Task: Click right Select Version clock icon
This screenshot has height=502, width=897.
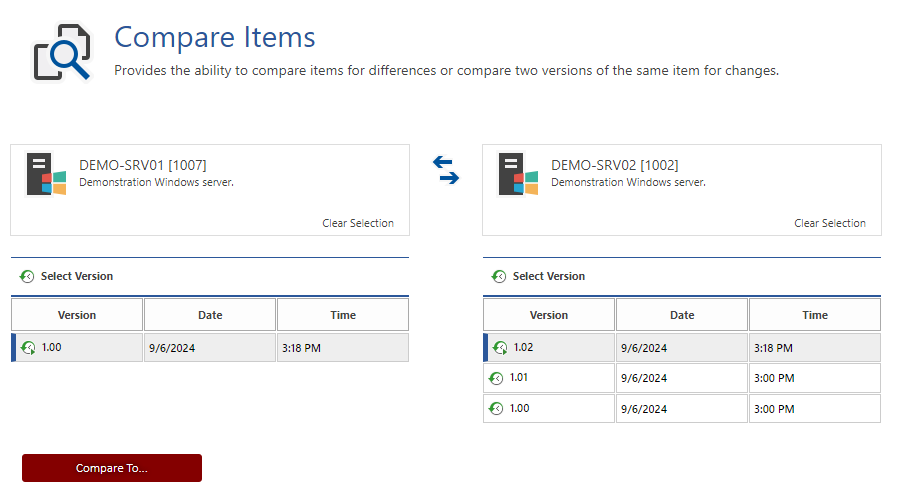Action: (499, 276)
